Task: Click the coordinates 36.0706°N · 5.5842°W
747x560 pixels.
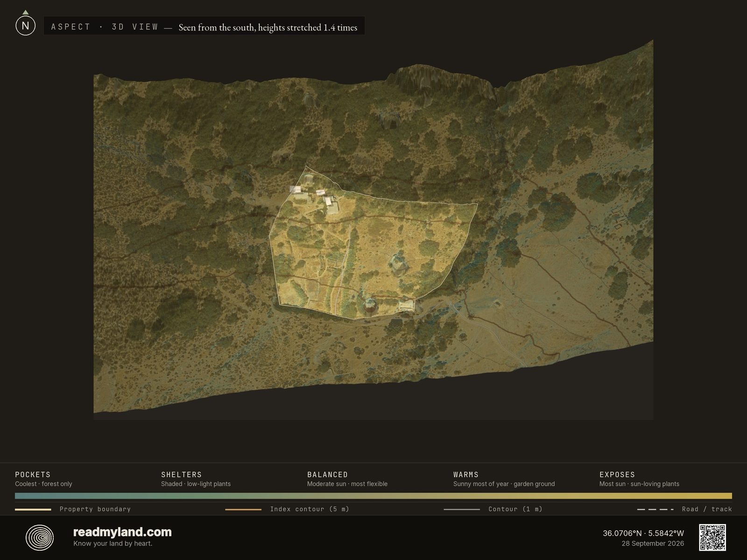Action: (x=643, y=533)
